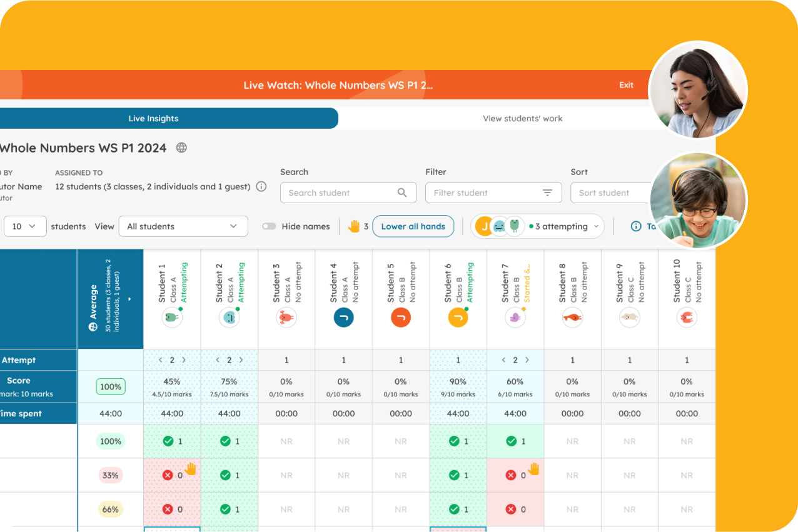Viewport: 798px width, 532px height.
Task: Click the Sort student field
Action: click(x=610, y=193)
